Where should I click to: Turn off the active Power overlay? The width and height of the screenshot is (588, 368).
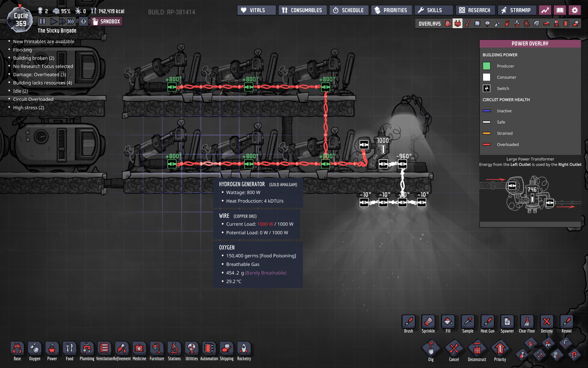(458, 24)
